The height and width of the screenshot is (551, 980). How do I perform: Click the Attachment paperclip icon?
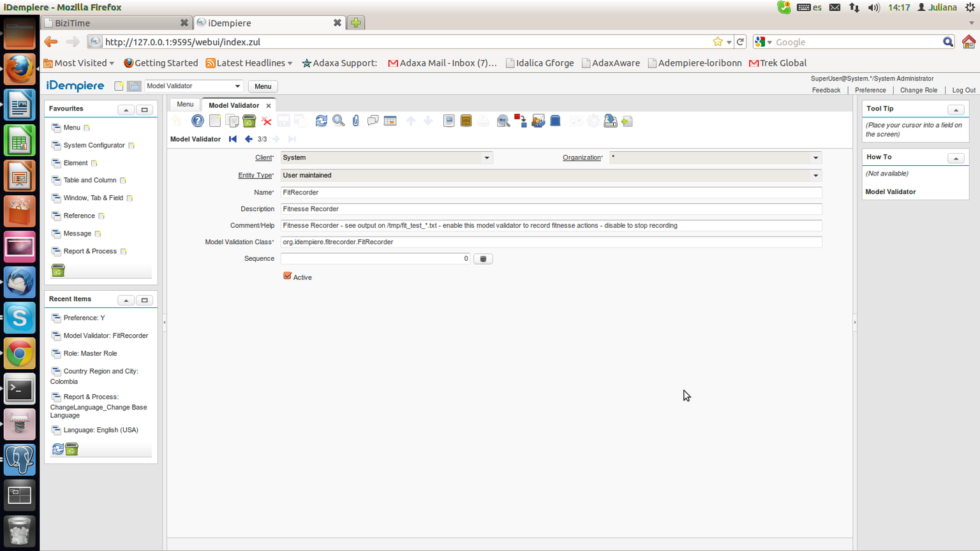pos(356,121)
